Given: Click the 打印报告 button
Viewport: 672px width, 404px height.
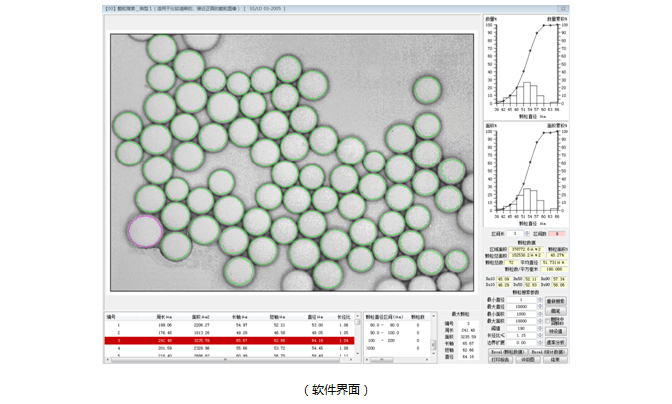Looking at the screenshot, I should coord(499,360).
